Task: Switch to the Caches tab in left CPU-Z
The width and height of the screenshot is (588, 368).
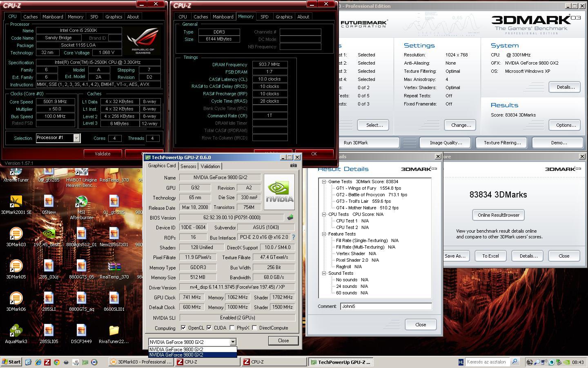Action: coord(30,17)
